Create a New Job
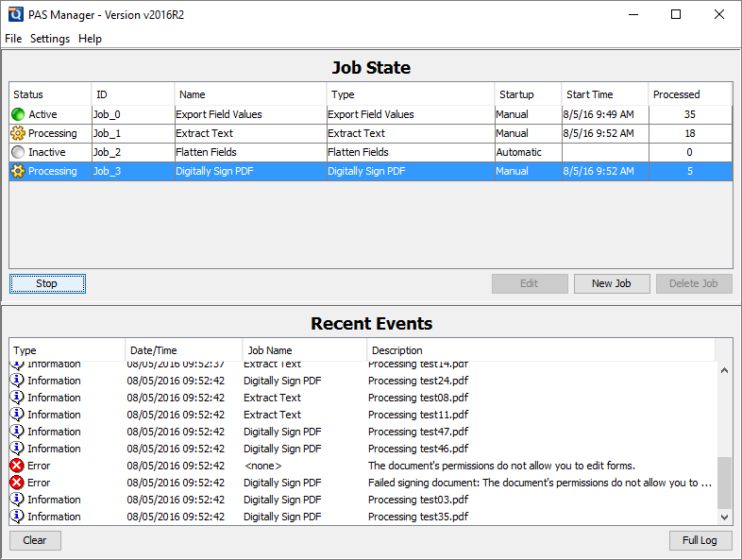This screenshot has width=742, height=560. tap(612, 283)
